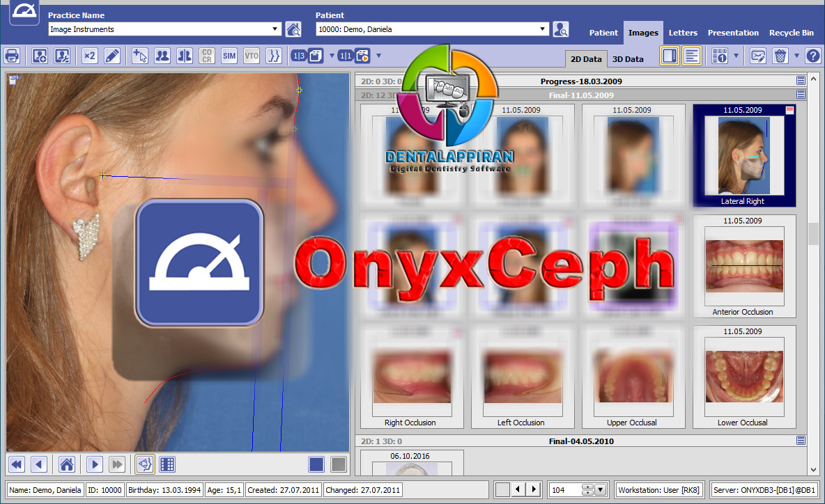This screenshot has height=504, width=825.
Task: Select the 2D Data tab
Action: coord(585,59)
